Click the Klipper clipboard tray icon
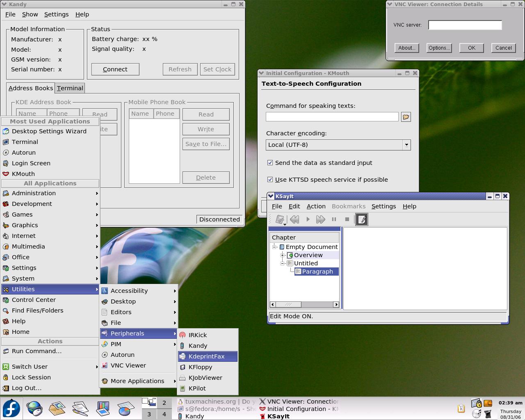The width and height of the screenshot is (525, 420). tap(461, 408)
